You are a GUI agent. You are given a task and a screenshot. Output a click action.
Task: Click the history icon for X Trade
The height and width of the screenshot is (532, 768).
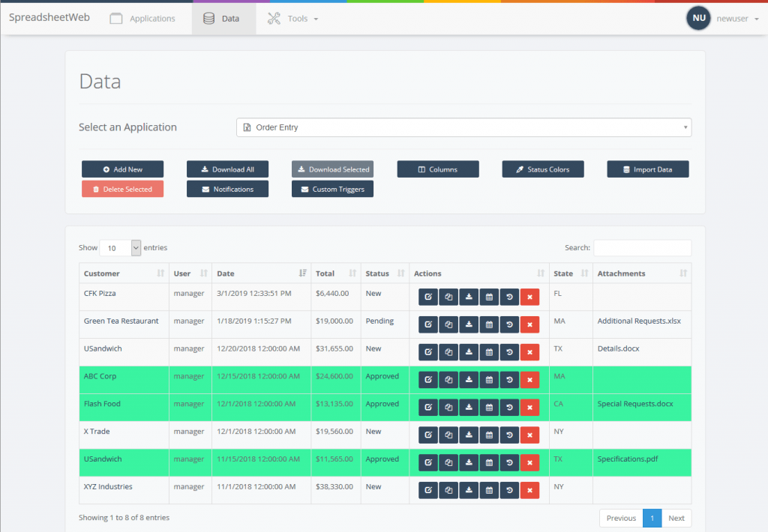tap(509, 435)
